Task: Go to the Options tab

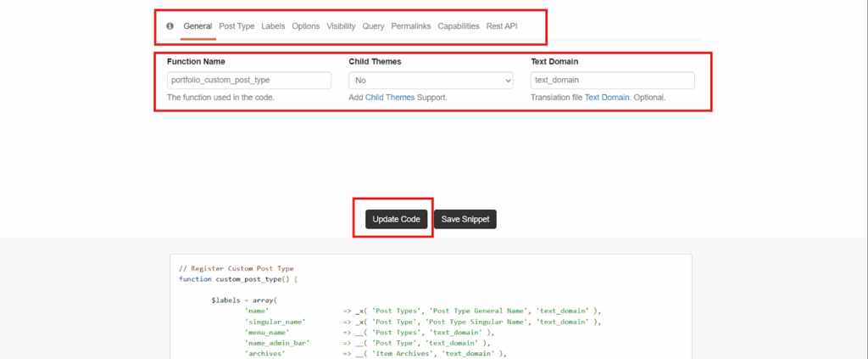Action: tap(305, 26)
